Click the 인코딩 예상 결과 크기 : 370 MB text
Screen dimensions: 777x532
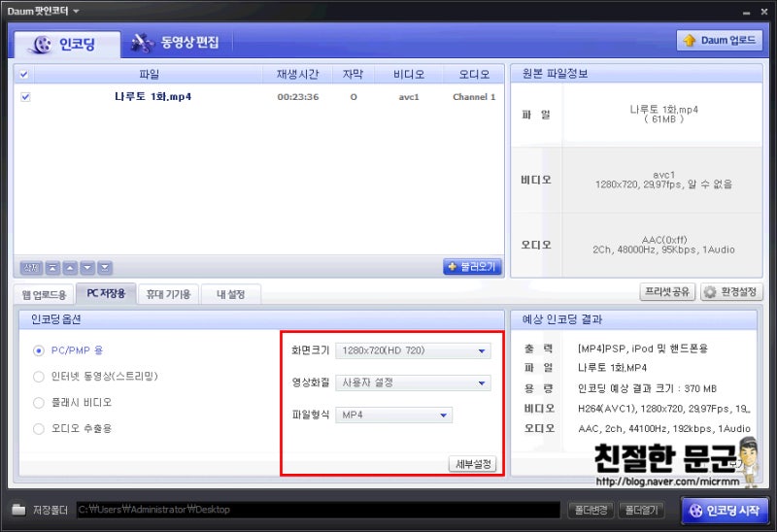coord(647,389)
